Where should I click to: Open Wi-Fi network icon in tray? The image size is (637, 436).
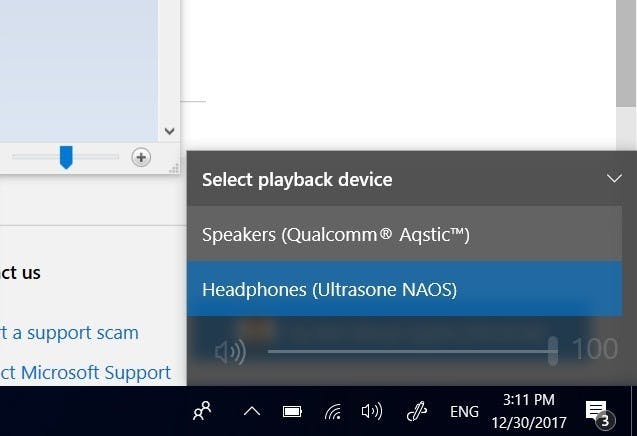tap(333, 412)
